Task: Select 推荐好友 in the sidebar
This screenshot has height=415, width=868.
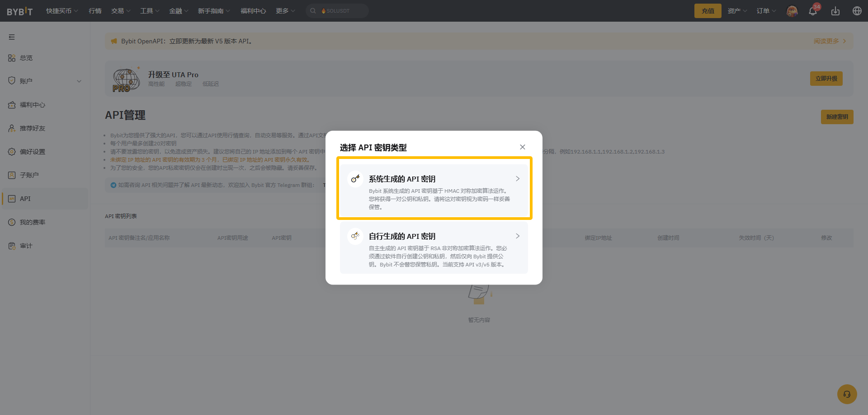Action: point(33,128)
